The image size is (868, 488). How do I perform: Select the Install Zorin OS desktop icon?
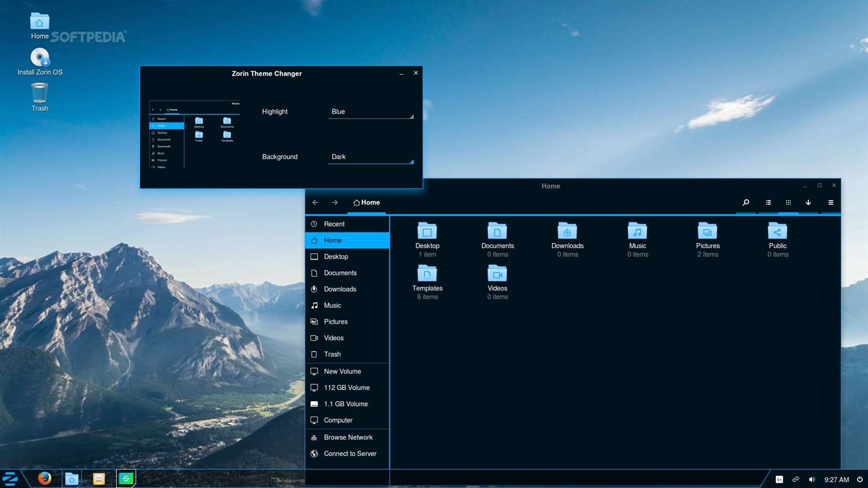[x=40, y=62]
